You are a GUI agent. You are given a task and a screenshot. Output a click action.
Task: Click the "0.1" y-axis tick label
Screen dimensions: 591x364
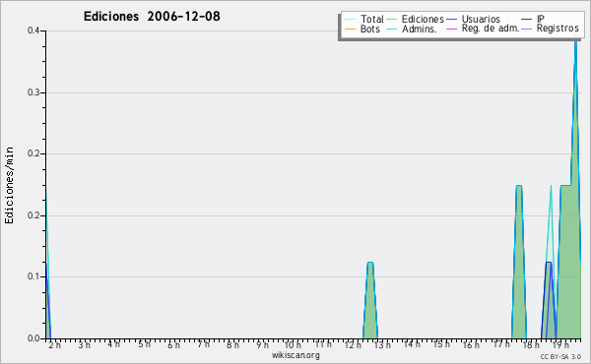[33, 276]
